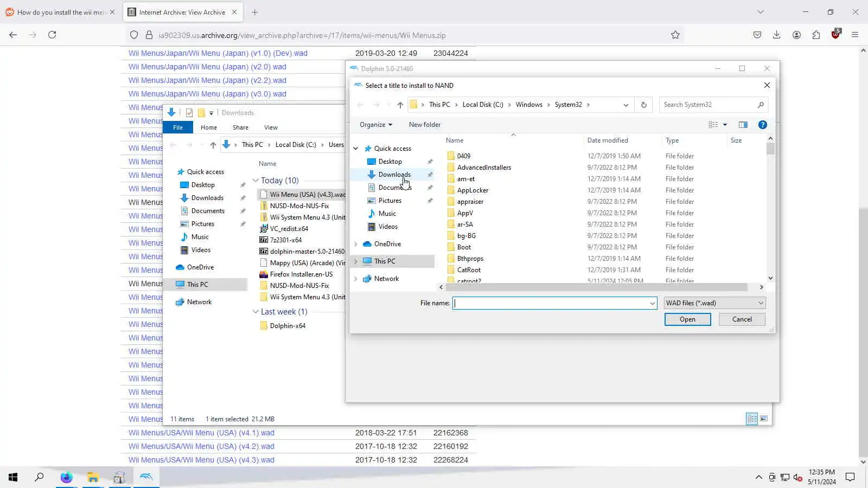Expand OneDrive in the dialog tree

356,244
